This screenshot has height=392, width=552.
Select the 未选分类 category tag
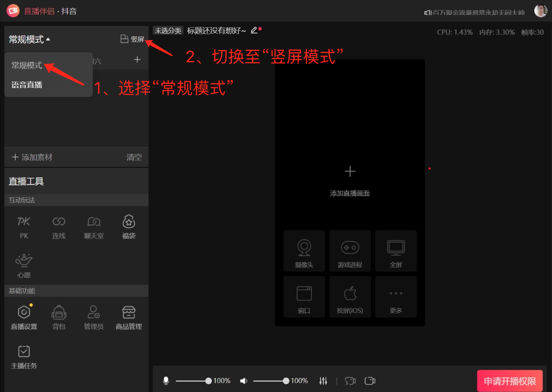coord(168,30)
